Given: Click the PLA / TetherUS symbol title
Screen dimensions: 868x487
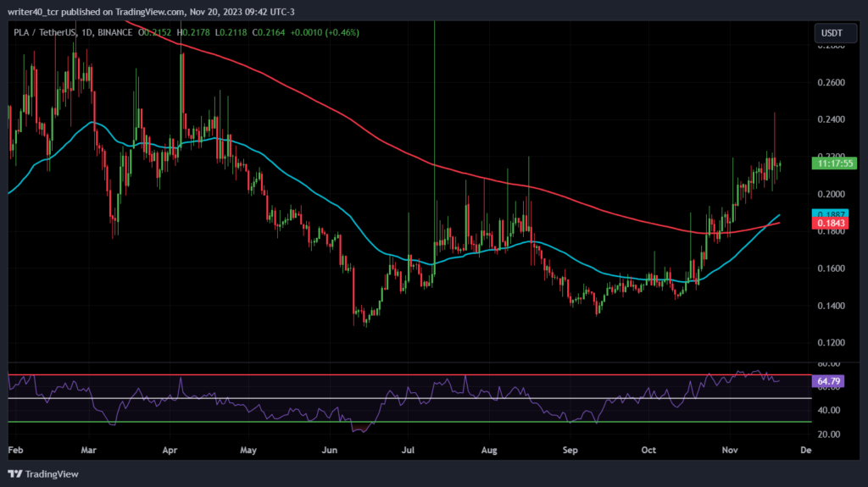Looking at the screenshot, I should [x=44, y=33].
